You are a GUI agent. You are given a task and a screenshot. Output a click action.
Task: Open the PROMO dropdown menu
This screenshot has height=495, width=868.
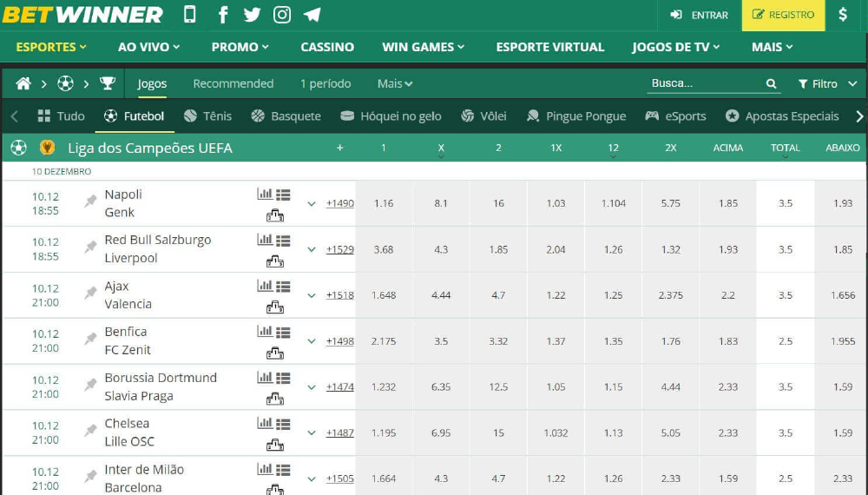tap(240, 47)
